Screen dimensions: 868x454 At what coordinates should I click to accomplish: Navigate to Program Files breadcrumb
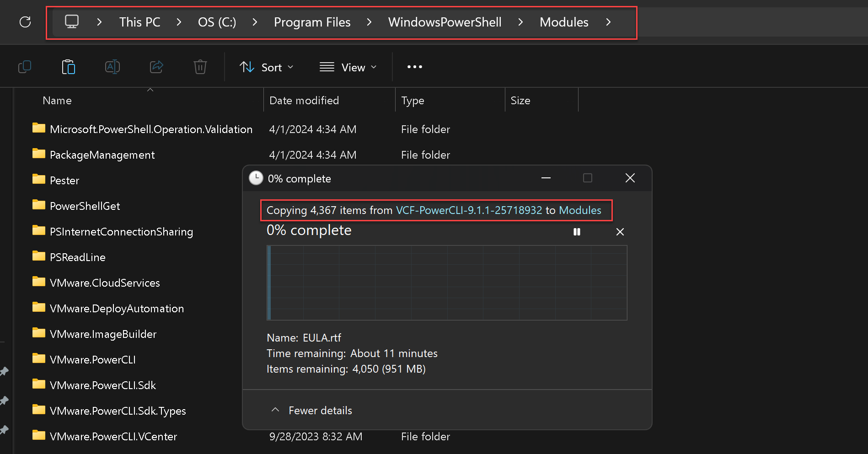[312, 22]
